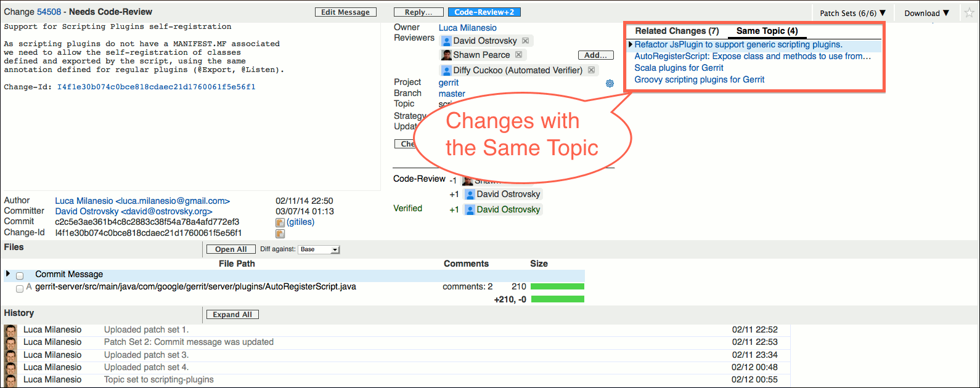
Task: Open the Patch Sets dropdown
Action: click(x=852, y=13)
